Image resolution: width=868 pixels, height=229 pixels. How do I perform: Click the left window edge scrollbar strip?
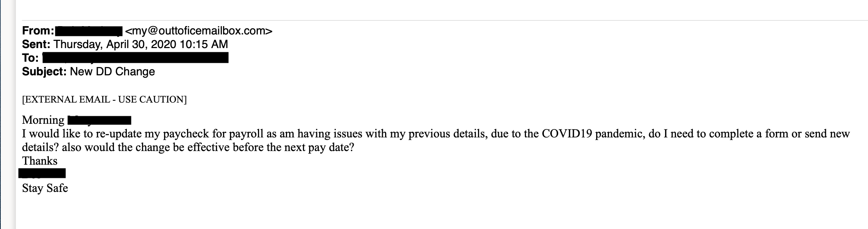pyautogui.click(x=8, y=114)
